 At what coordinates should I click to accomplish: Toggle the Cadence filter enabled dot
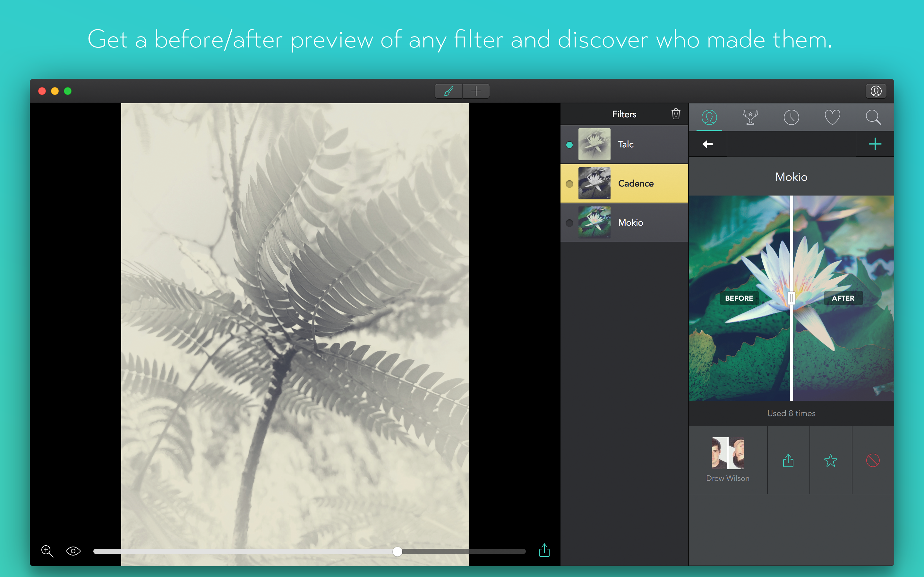pyautogui.click(x=569, y=184)
